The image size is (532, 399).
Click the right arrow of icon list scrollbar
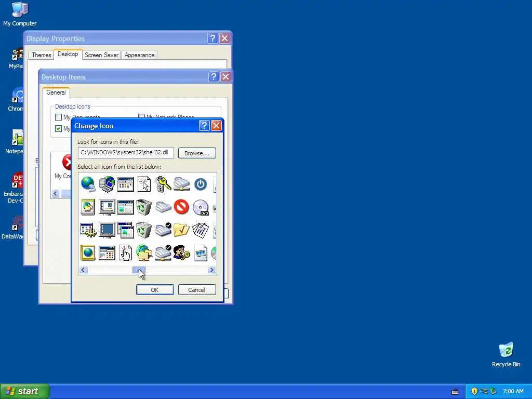coord(212,270)
